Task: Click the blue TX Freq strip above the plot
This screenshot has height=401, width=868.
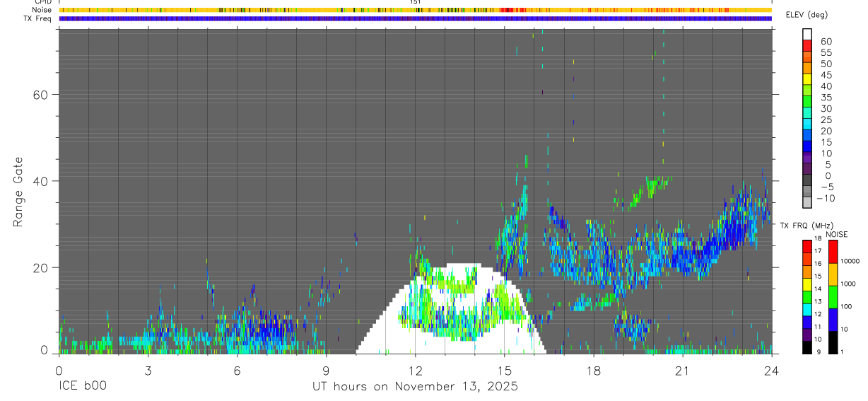Action: point(415,18)
